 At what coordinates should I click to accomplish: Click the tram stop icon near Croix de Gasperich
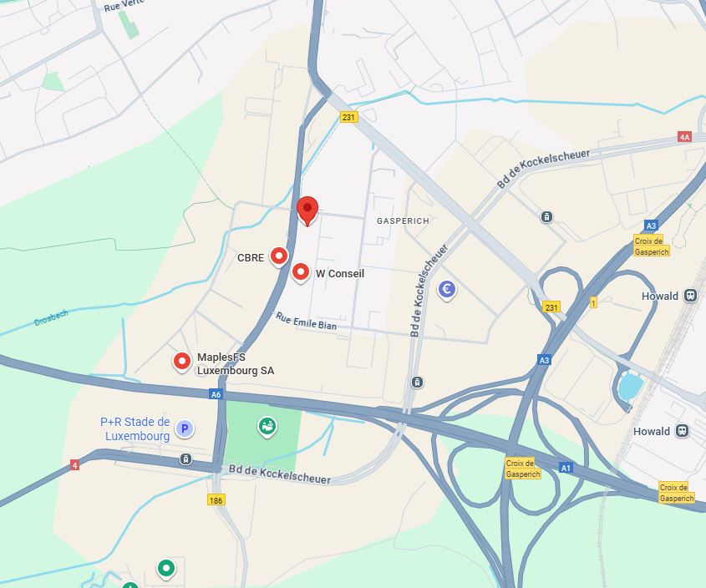click(546, 217)
